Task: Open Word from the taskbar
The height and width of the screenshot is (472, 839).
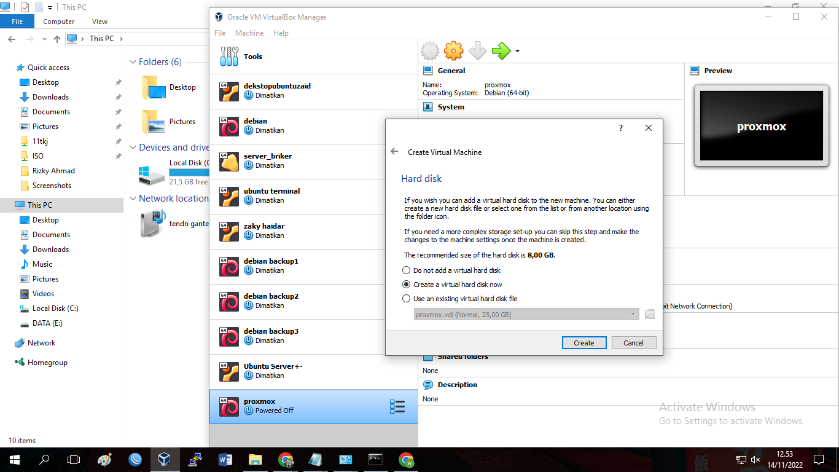Action: click(x=225, y=460)
